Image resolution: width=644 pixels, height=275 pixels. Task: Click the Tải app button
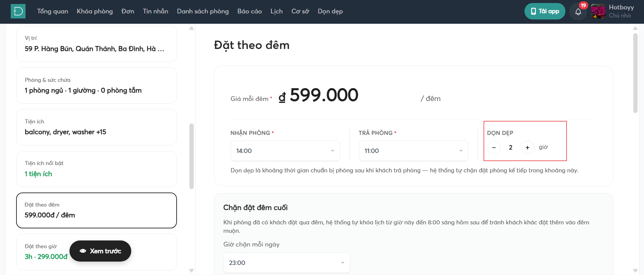(545, 11)
